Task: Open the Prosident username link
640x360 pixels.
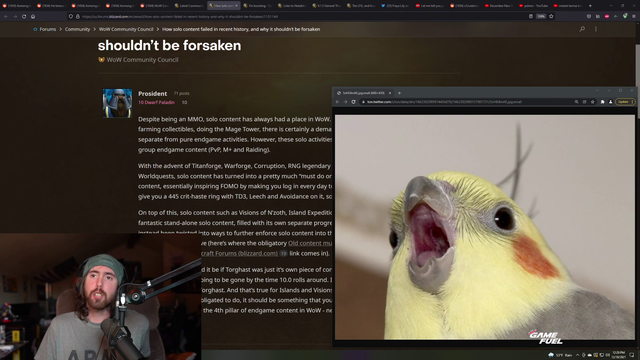Action: click(152, 93)
